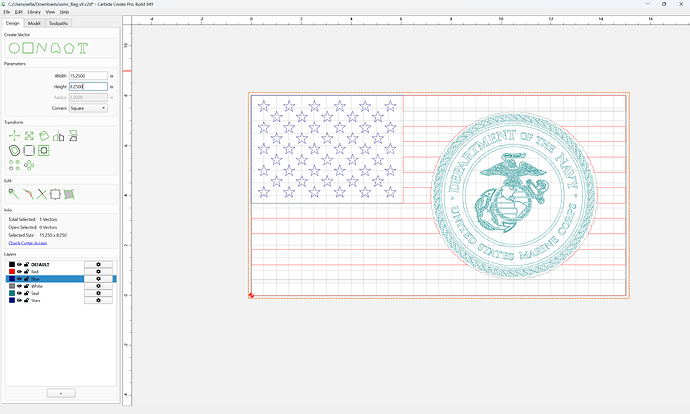Image resolution: width=690 pixels, height=414 pixels.
Task: Click the Mirror transform tool
Action: pyautogui.click(x=59, y=136)
